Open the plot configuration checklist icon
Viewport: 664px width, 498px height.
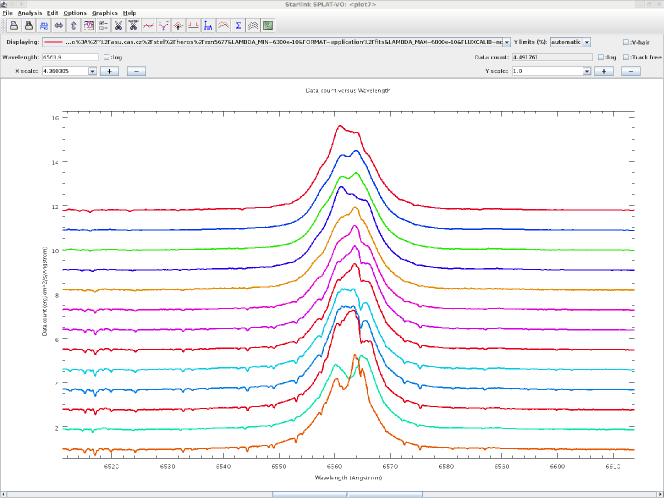(103, 26)
